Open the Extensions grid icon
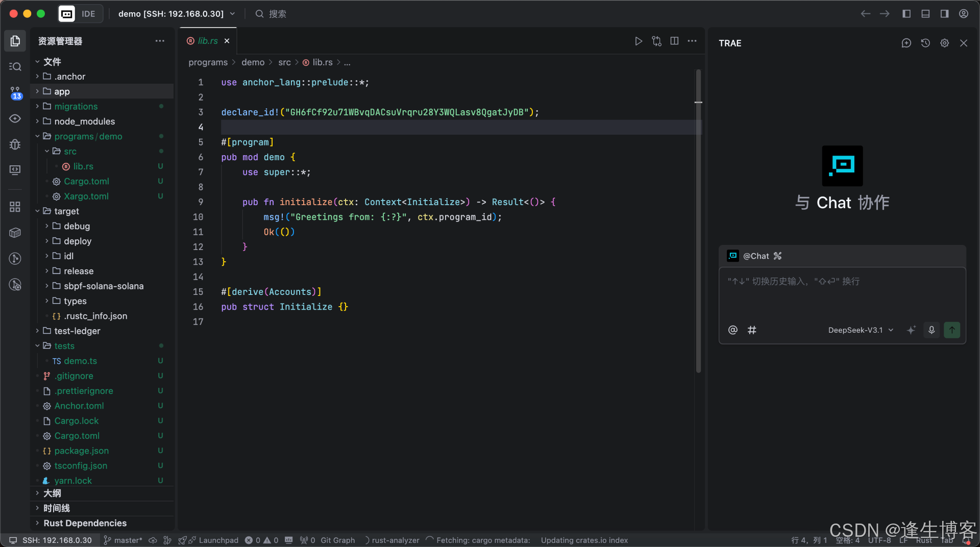 tap(15, 207)
